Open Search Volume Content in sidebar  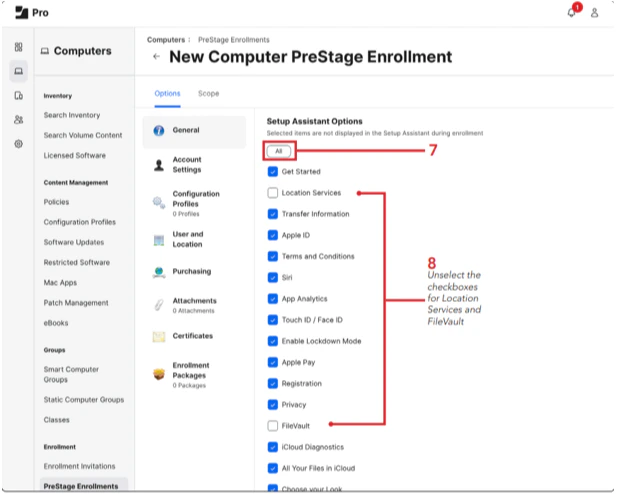pyautogui.click(x=83, y=136)
